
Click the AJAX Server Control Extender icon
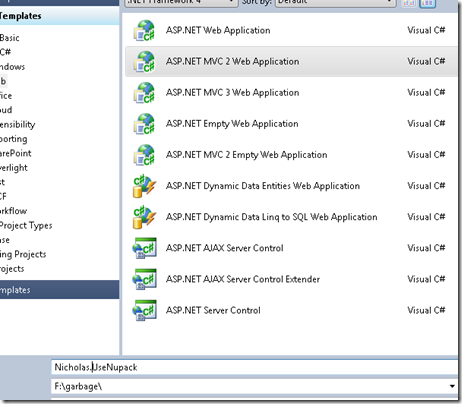(144, 279)
